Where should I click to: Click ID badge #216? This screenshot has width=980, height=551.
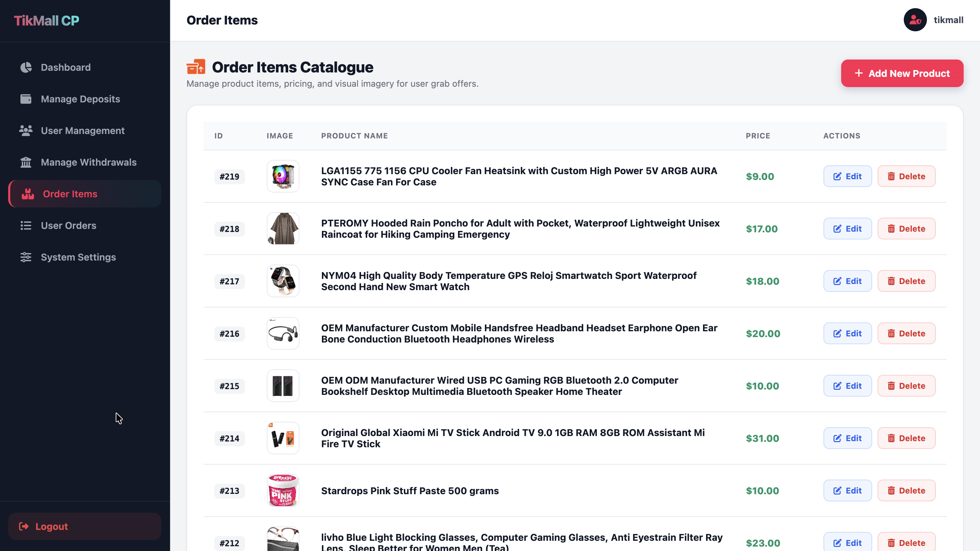[x=229, y=333]
